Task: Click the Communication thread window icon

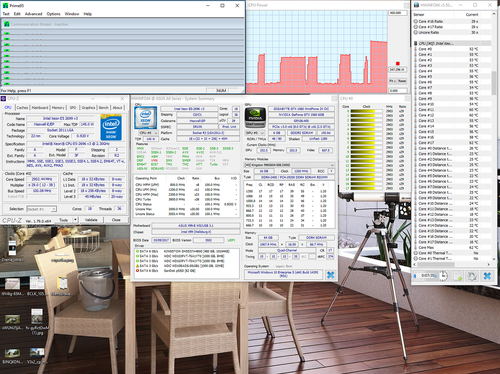Action: [6, 24]
